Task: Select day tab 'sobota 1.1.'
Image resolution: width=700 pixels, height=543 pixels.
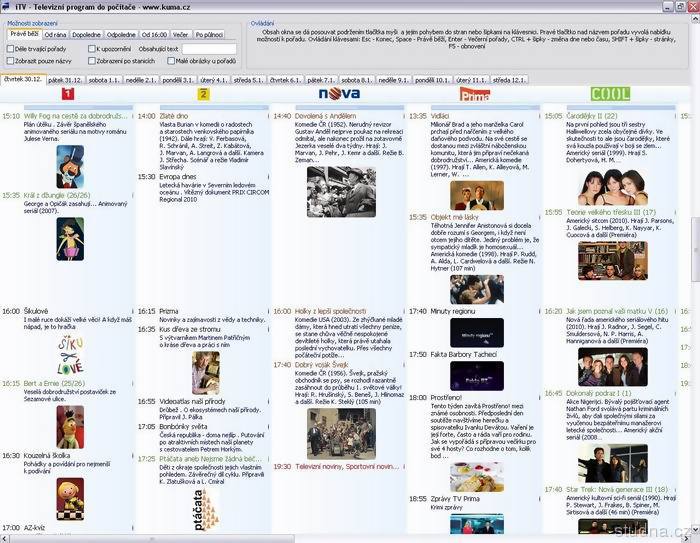Action: point(104,80)
